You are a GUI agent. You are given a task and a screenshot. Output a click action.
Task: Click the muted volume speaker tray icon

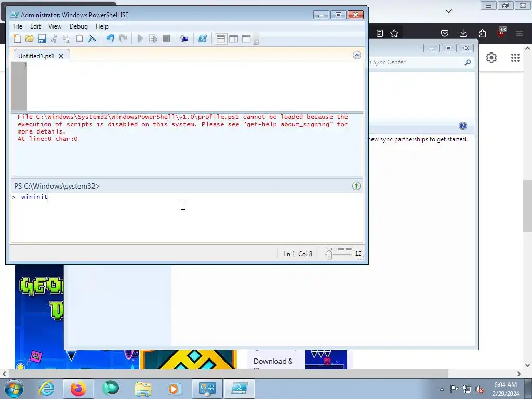[480, 389]
